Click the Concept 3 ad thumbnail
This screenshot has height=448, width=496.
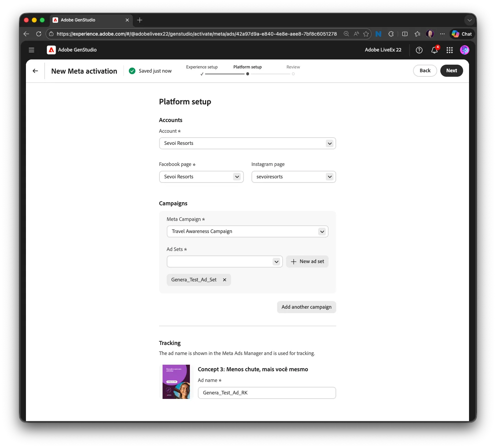[176, 382]
